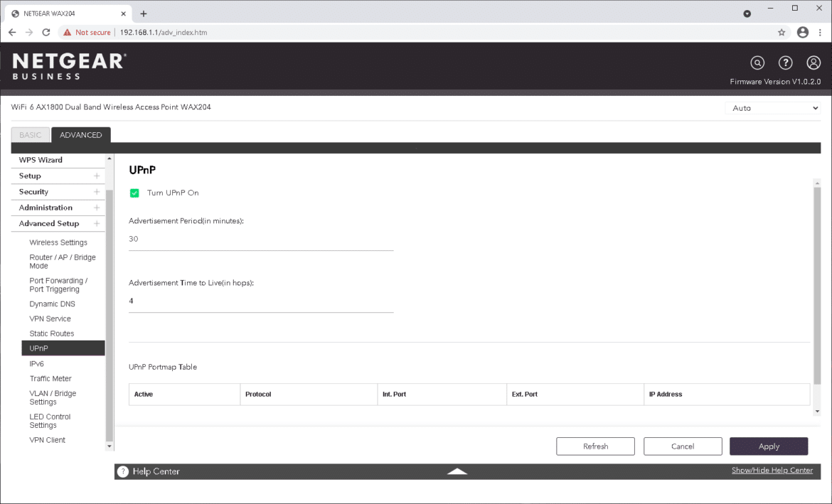Click the Advertisement Time to Live field
The image size is (832, 504).
[261, 301]
